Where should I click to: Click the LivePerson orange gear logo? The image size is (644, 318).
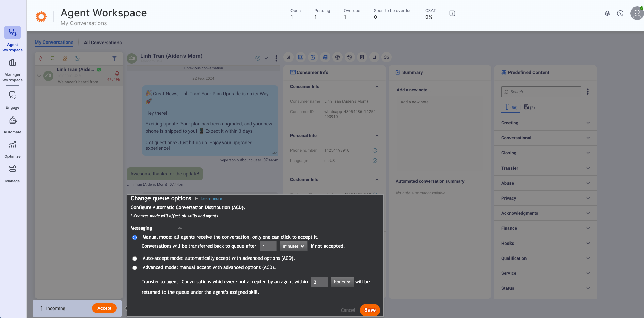tap(41, 16)
